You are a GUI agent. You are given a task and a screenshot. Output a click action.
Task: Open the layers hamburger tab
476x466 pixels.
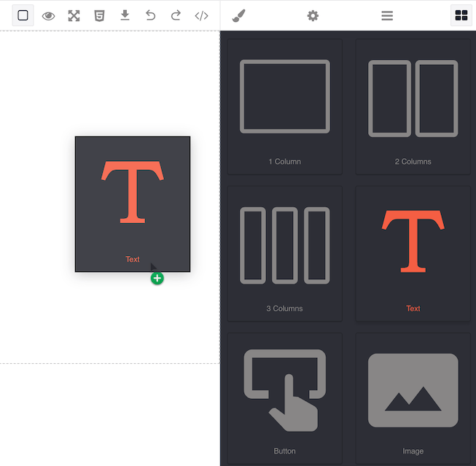pos(387,16)
